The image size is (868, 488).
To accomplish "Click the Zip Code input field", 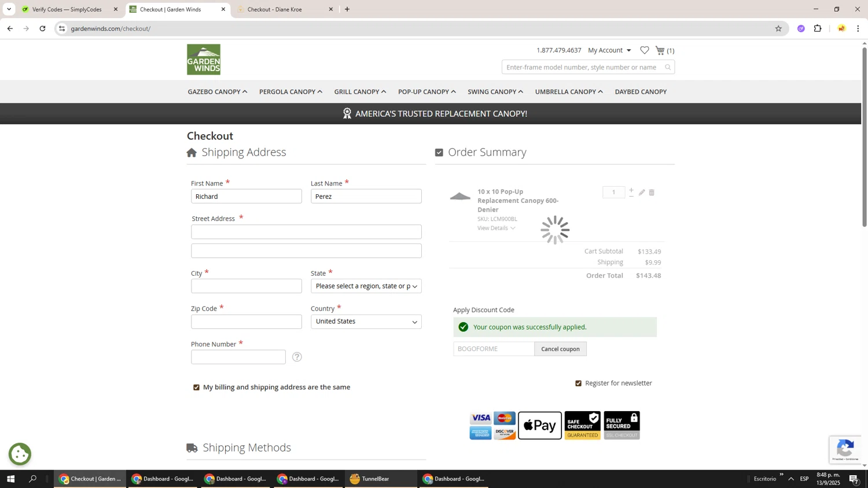I will point(246,321).
